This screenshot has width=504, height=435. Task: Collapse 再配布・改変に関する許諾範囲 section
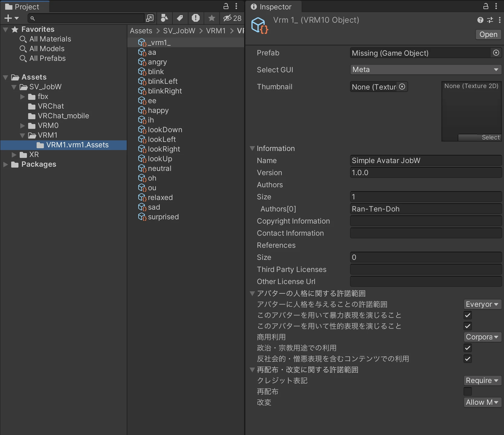point(252,370)
